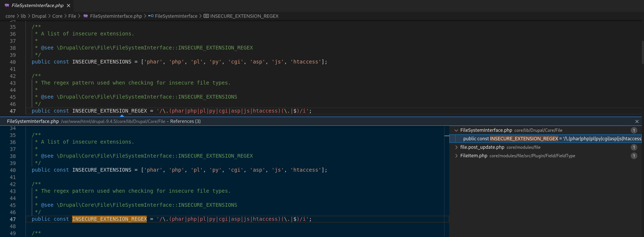Click the PHP file icon in the breadcrumbs
Image resolution: width=644 pixels, height=237 pixels.
[x=86, y=16]
